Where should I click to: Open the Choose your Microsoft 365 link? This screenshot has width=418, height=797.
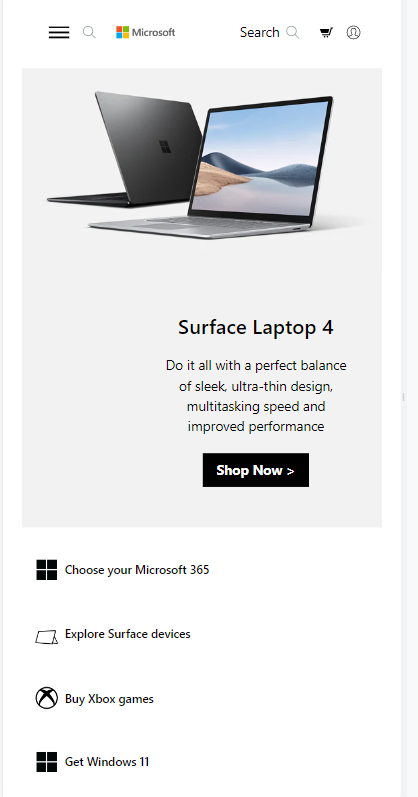point(137,570)
